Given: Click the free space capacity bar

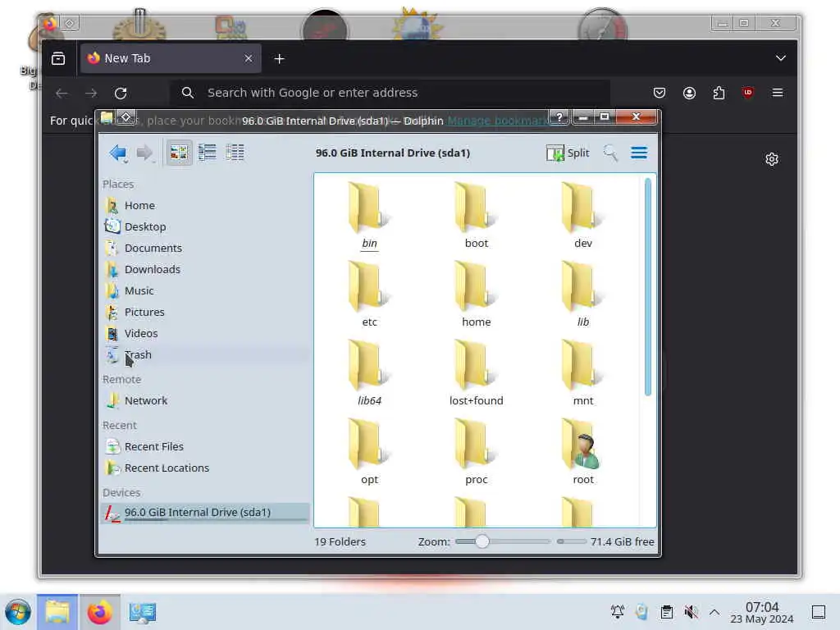Looking at the screenshot, I should click(572, 541).
